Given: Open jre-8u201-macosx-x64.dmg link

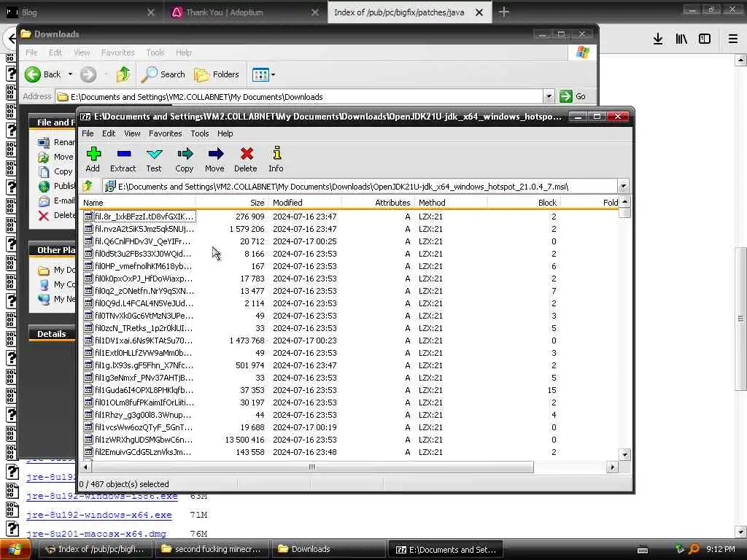Looking at the screenshot, I should click(96, 534).
